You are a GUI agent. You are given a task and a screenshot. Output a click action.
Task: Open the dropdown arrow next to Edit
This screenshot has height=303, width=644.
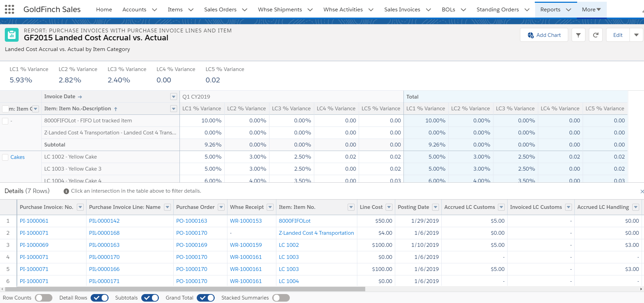[x=636, y=35]
